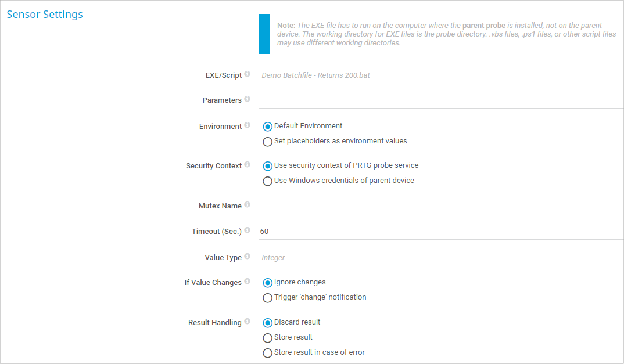The height and width of the screenshot is (364, 624).
Task: Select Set placeholders as environment values
Action: click(x=268, y=142)
